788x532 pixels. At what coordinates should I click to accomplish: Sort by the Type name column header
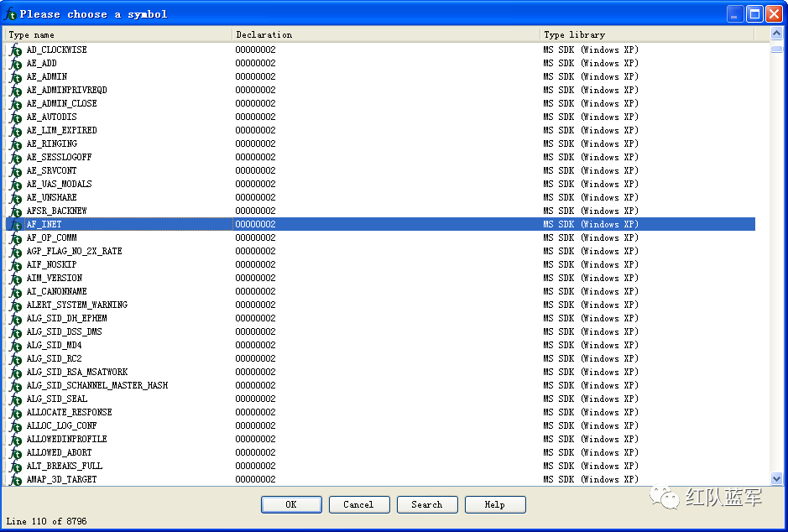point(118,34)
